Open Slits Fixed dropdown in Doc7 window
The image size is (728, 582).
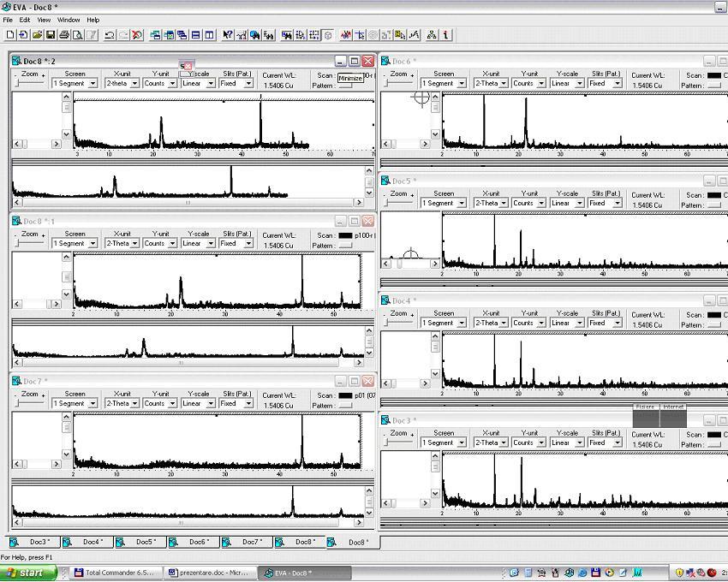[x=236, y=404]
